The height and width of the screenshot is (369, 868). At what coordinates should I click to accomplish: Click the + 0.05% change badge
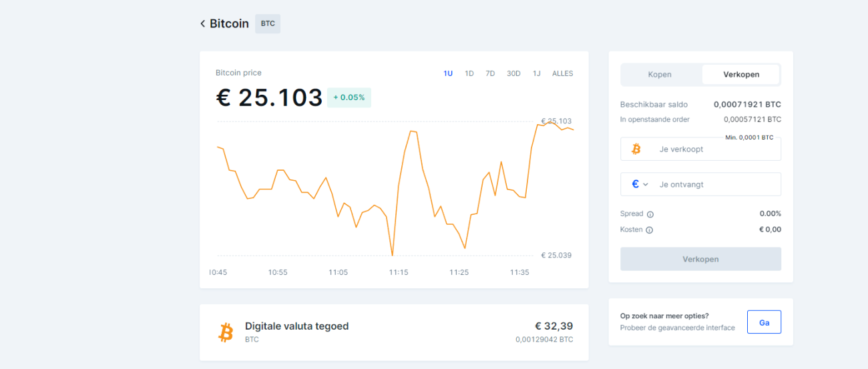tap(349, 97)
